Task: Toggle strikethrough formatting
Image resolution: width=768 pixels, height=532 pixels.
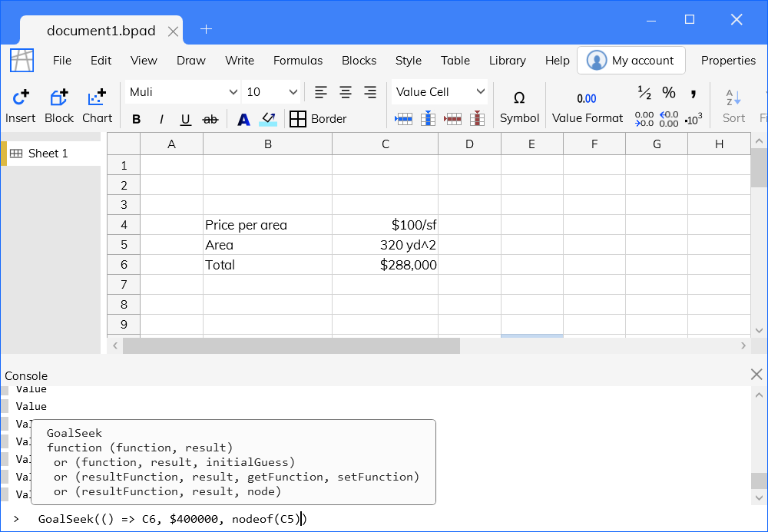Action: pos(210,120)
